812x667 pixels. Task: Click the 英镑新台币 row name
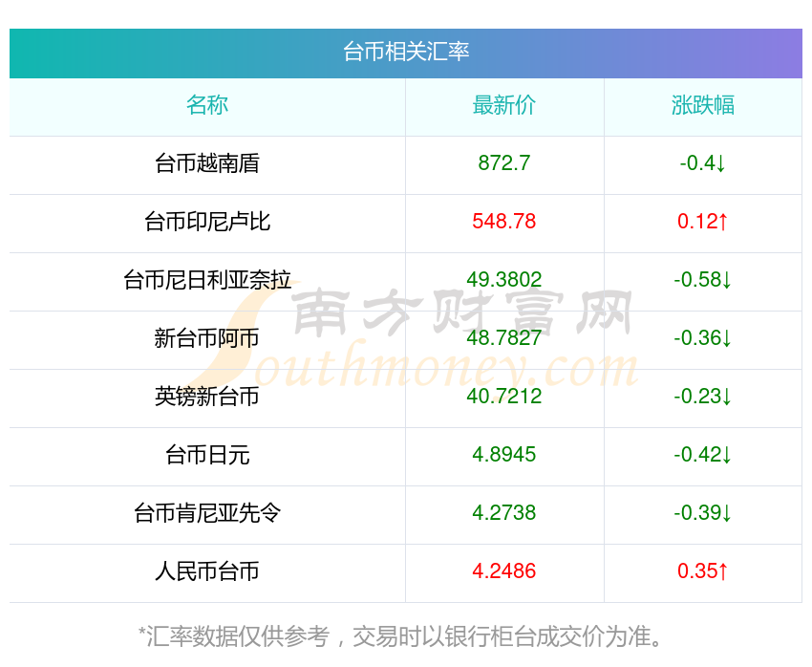207,397
